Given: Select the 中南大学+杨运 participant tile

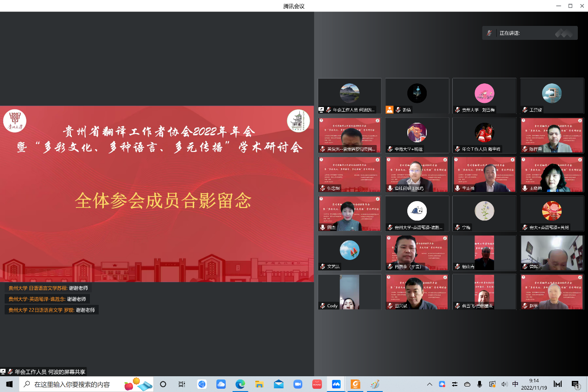Looking at the screenshot, I should 417,135.
